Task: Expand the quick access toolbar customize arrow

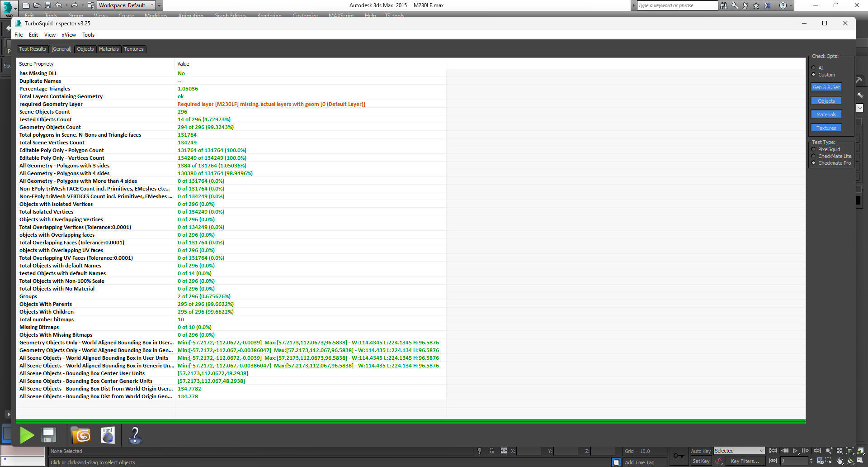Action: point(159,5)
